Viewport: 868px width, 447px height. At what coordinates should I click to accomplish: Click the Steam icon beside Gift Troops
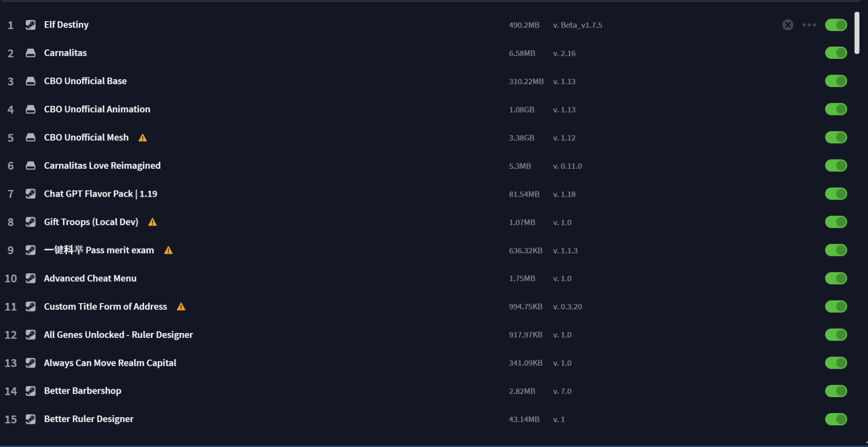[30, 222]
